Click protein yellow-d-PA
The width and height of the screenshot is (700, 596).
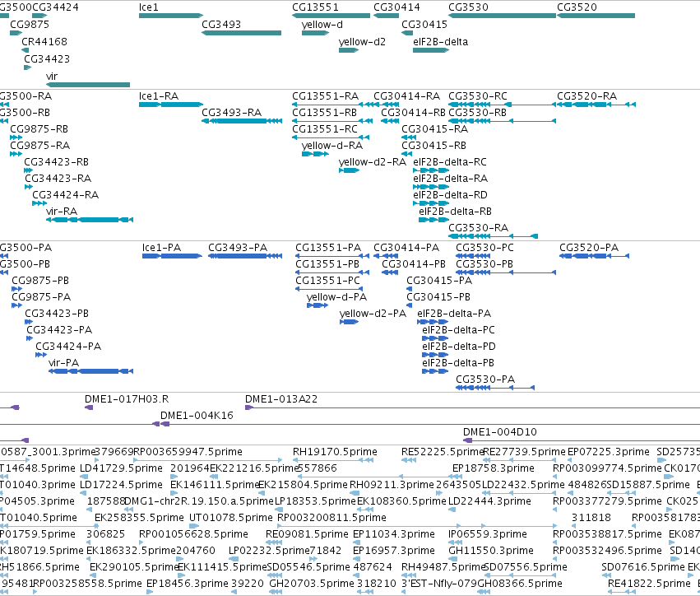(336, 297)
